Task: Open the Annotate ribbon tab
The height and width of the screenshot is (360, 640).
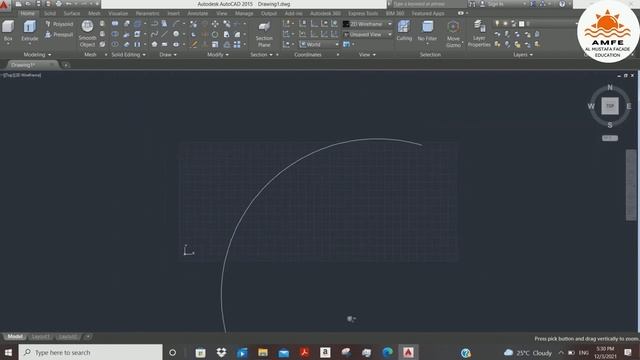Action: coord(198,13)
